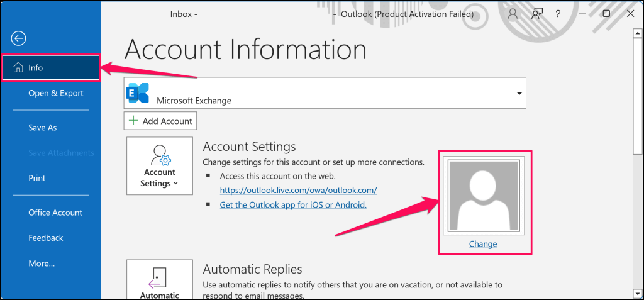644x300 pixels.
Task: Open Help question mark icon
Action: pos(558,13)
